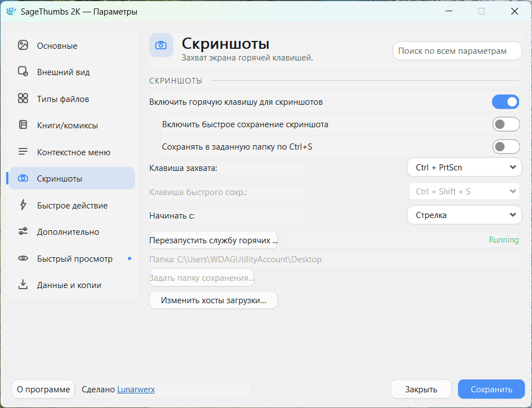Click the SageThumbs app icon in title bar
This screenshot has height=408, width=532.
[11, 12]
